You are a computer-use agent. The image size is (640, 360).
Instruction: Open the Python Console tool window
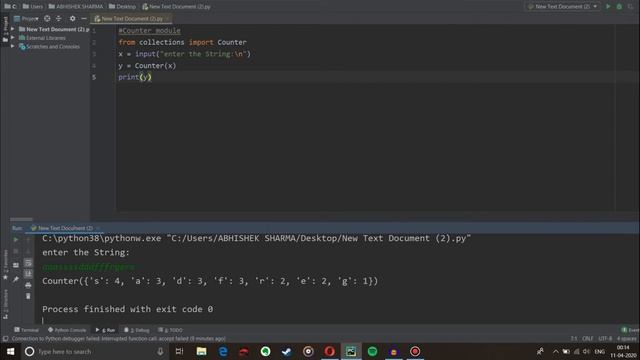67,330
